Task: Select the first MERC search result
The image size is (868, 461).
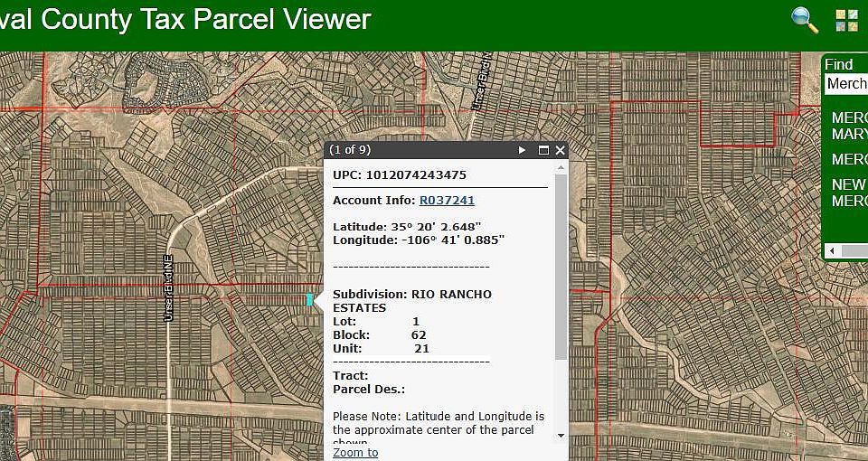Action: coord(849,126)
